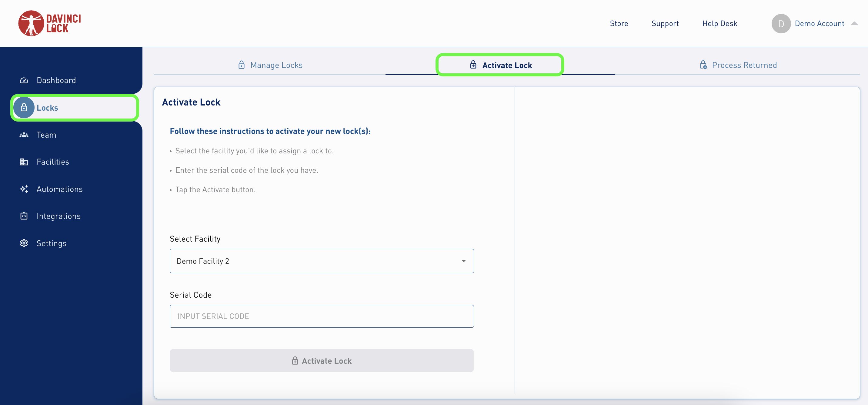Select the Activate Lock tab
This screenshot has width=868, height=405.
500,65
